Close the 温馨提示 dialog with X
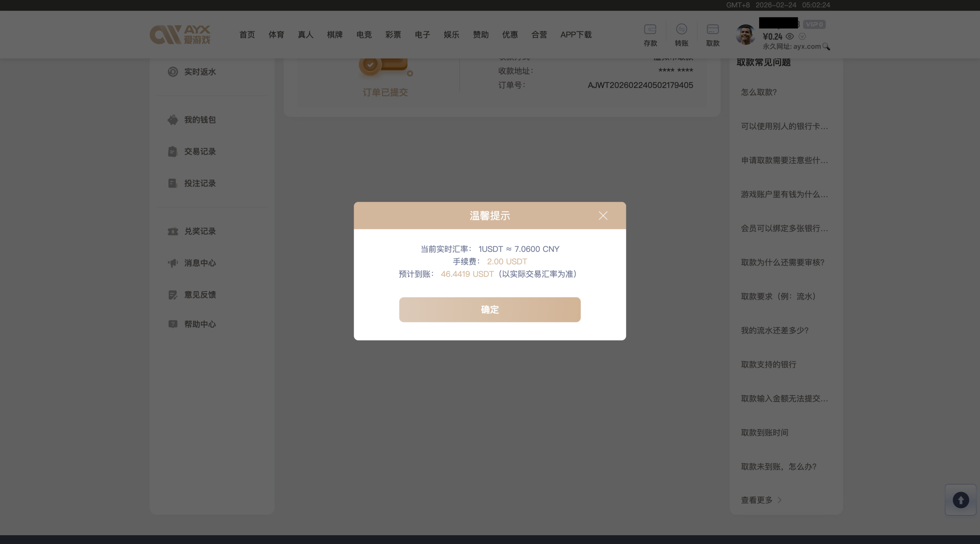The image size is (980, 544). coord(603,216)
